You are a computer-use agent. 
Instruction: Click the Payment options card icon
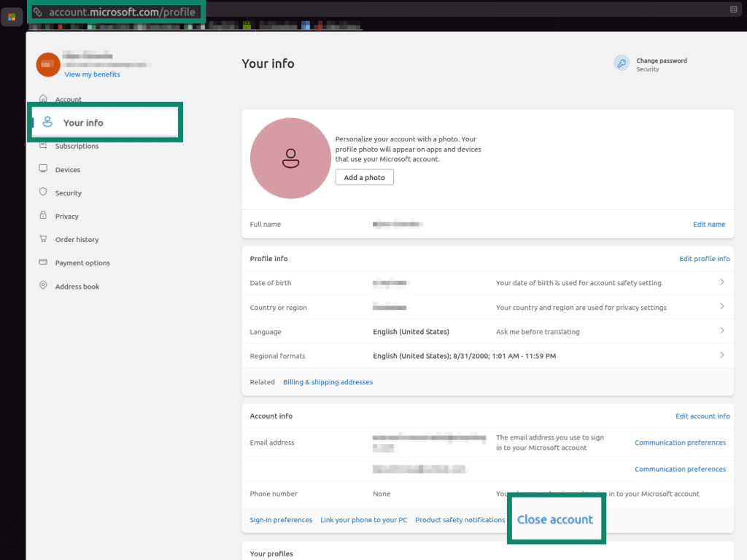(x=43, y=262)
